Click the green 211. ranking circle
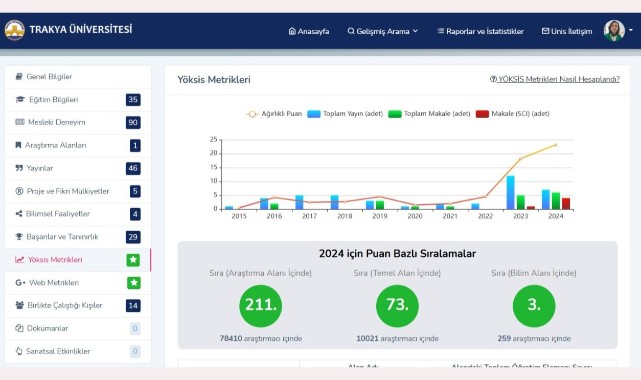This screenshot has height=380, width=641. coord(260,306)
